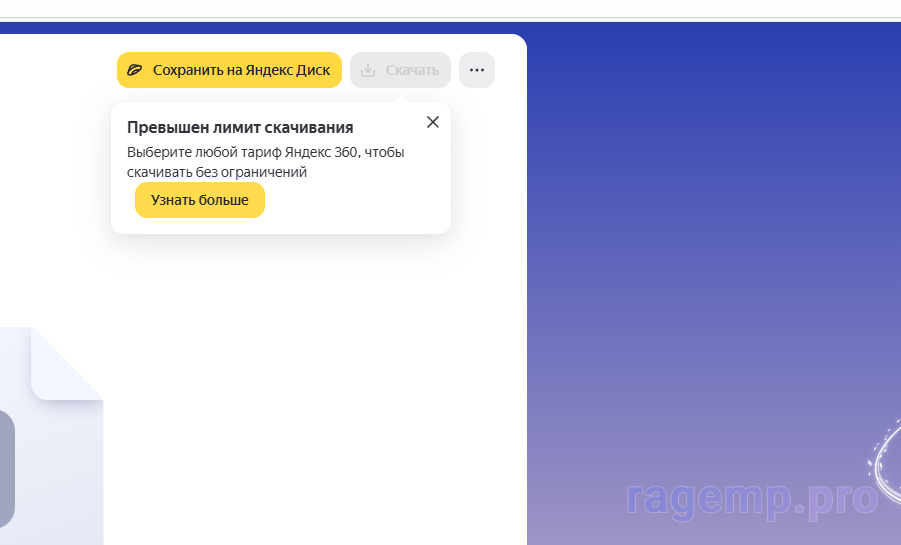
Task: Click the Yandex Disk icon in save button
Action: (135, 70)
